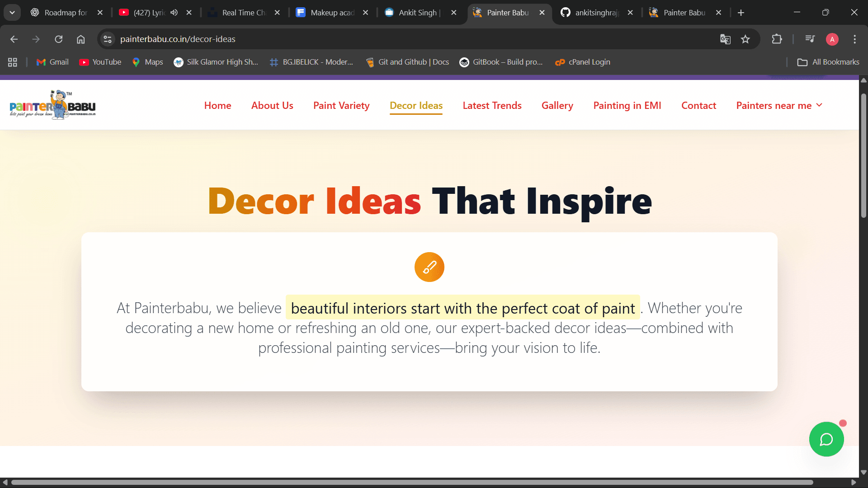Switch to the ankitsinghraj GitHub tab
868x488 pixels.
click(595, 13)
